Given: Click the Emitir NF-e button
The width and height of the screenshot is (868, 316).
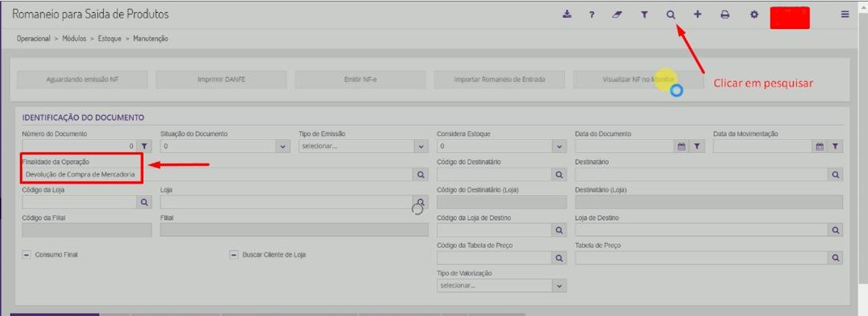Looking at the screenshot, I should [359, 79].
